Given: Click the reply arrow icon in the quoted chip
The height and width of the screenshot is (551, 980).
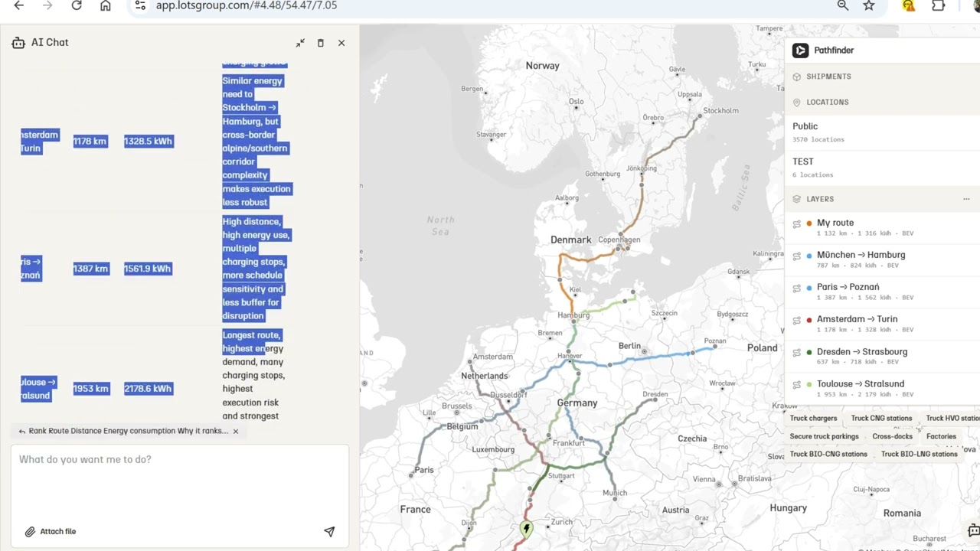Looking at the screenshot, I should click(x=21, y=431).
